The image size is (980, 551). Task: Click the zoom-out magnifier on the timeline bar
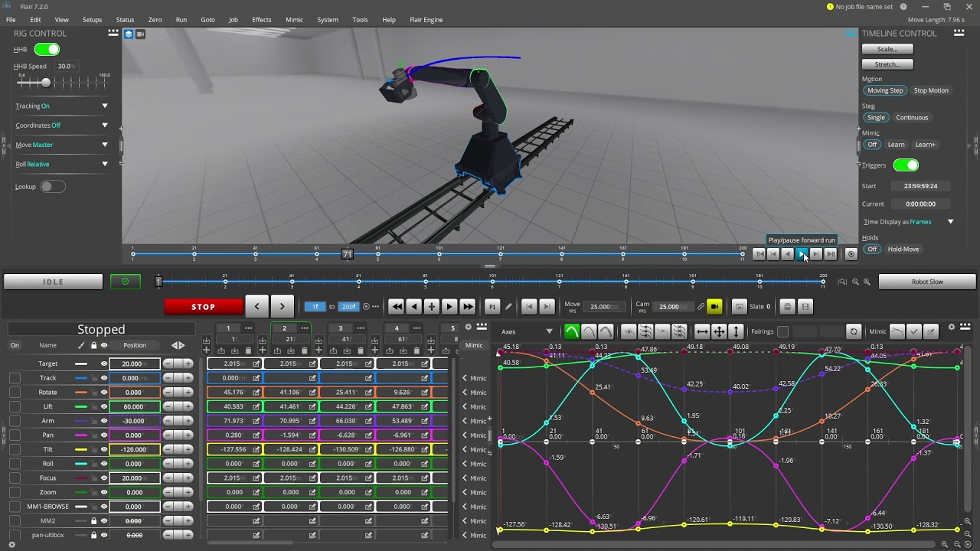click(x=855, y=282)
